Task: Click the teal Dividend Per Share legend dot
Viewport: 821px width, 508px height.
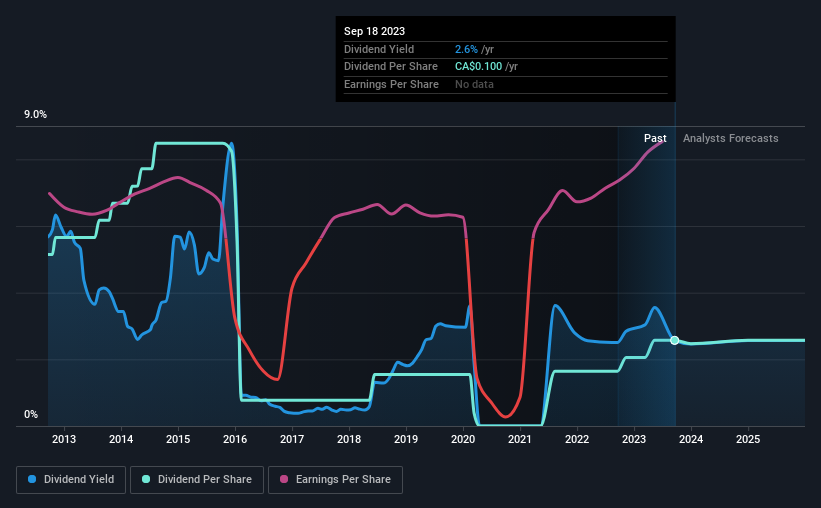Action: coord(146,479)
